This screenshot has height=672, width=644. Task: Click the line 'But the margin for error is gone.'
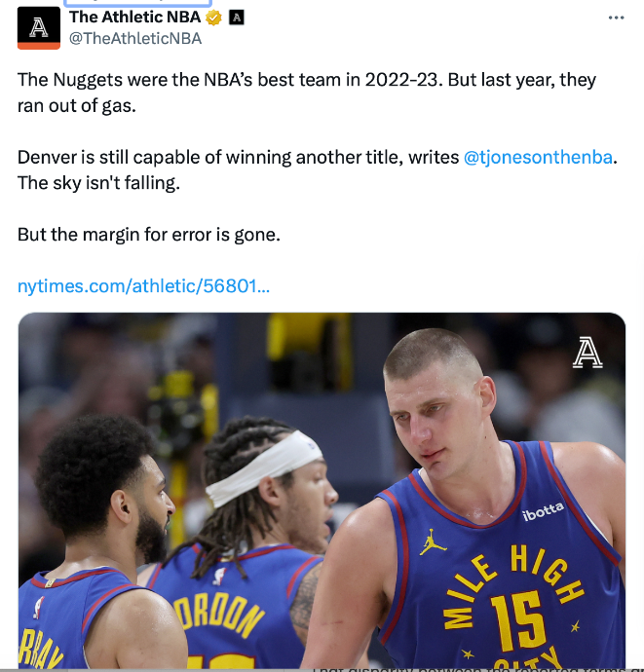click(x=149, y=235)
